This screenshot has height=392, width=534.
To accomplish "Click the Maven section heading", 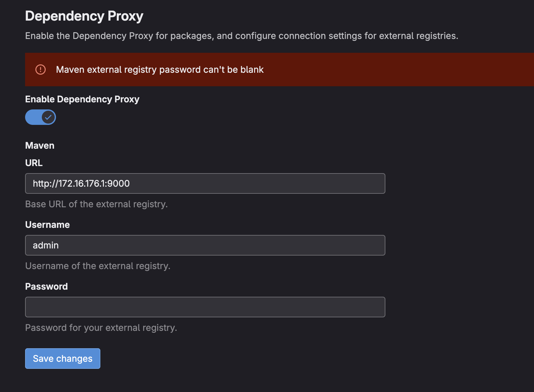I will pos(40,145).
